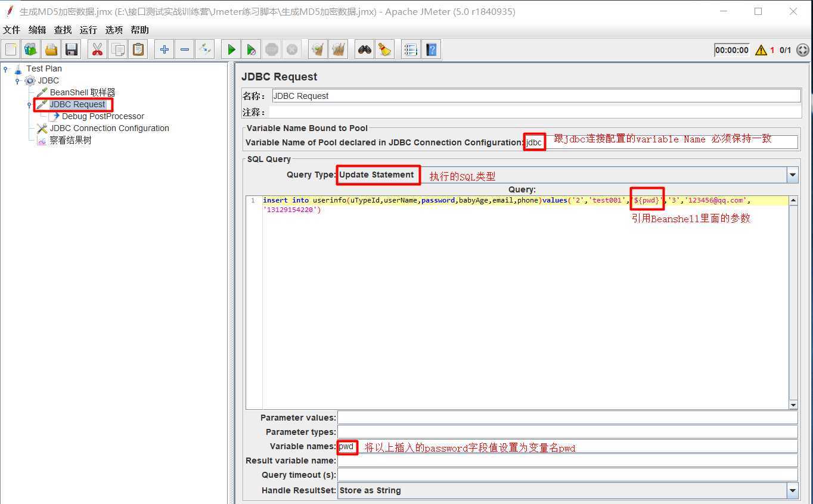
Task: Click the green Start run icon
Action: click(x=231, y=50)
